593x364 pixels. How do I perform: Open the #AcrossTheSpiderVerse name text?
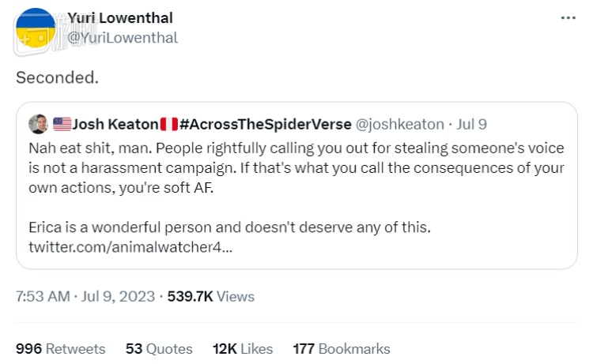266,124
